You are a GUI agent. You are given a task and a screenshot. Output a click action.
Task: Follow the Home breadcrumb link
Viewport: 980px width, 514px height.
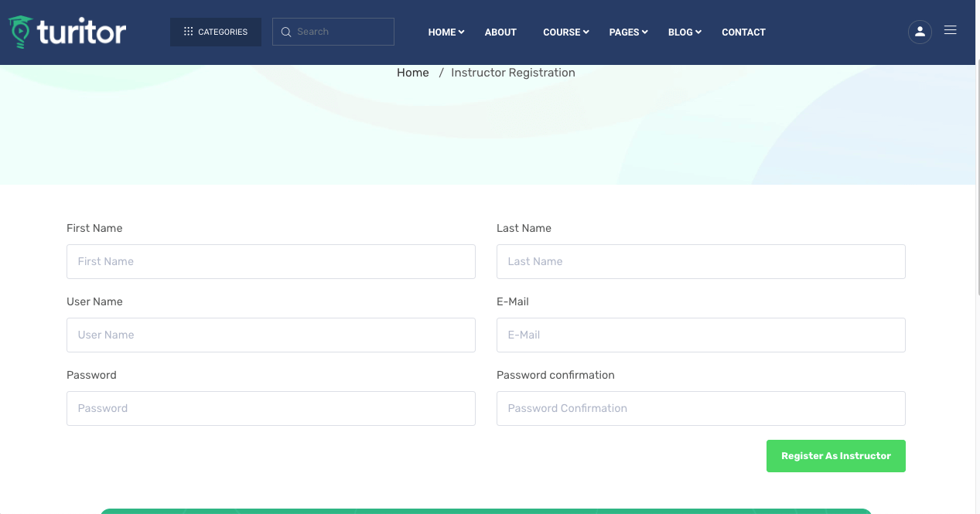pos(412,72)
